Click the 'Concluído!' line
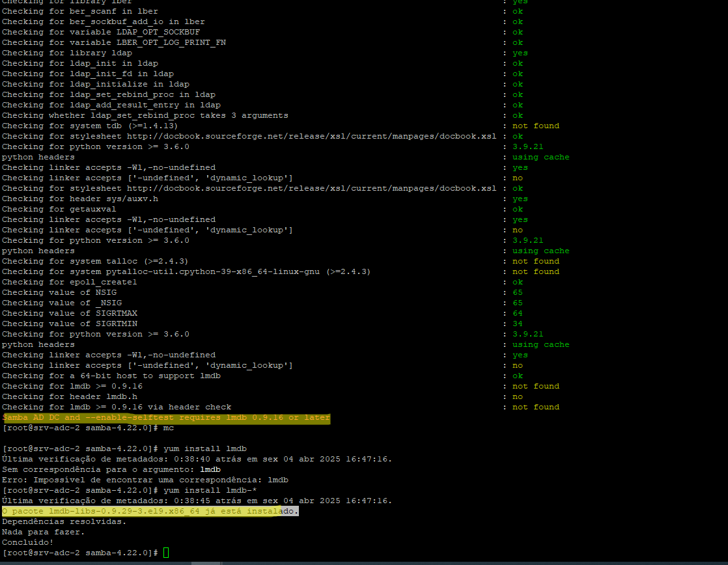This screenshot has width=728, height=565. click(28, 542)
